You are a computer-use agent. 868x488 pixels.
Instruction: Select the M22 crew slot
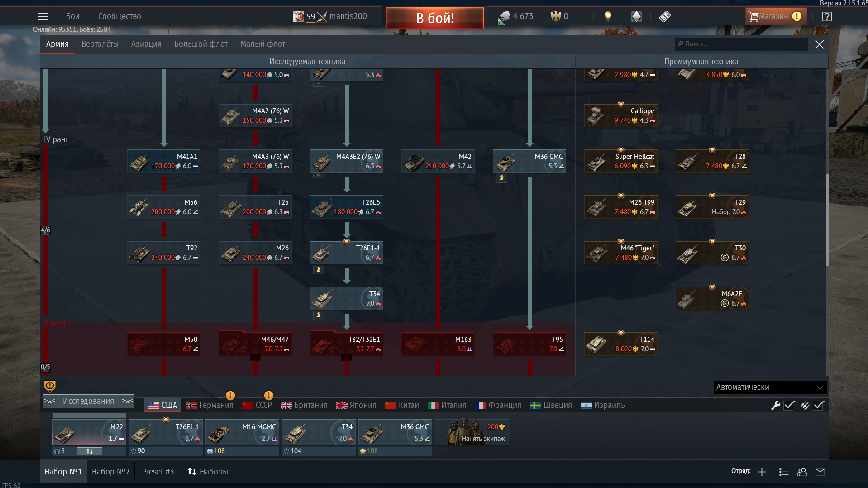point(89,433)
